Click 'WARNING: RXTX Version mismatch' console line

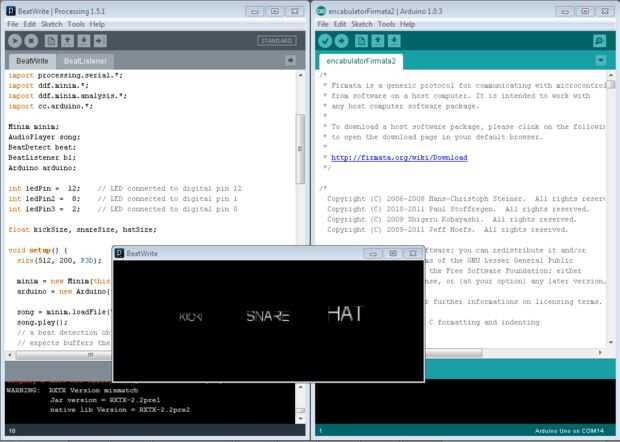[72, 390]
